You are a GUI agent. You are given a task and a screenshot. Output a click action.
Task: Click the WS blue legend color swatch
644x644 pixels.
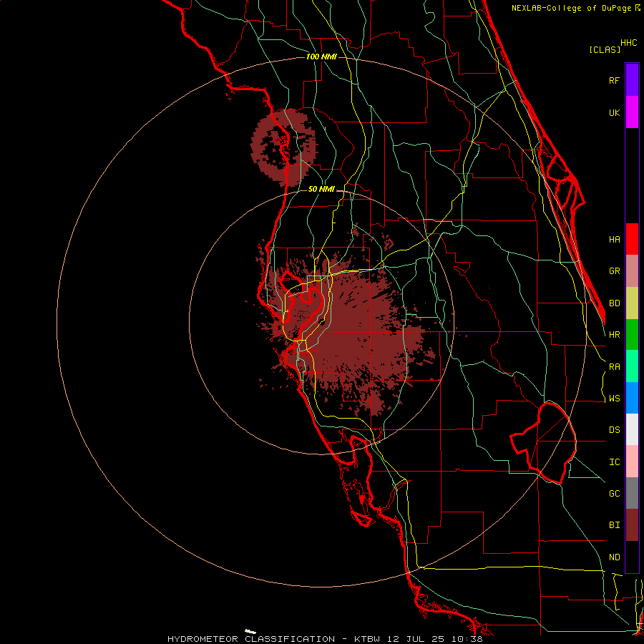(632, 398)
